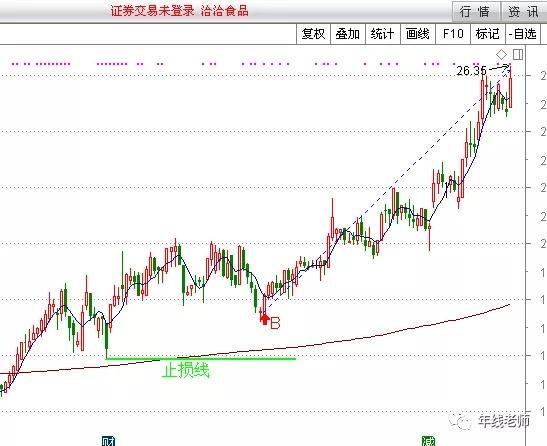Select the green stop-loss horizontal line

201,358
